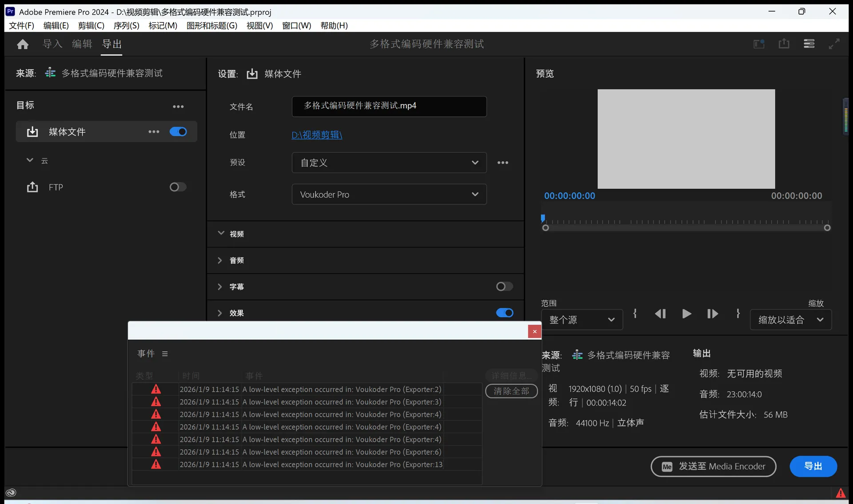Click the blue 导出 export button
The height and width of the screenshot is (504, 853).
click(813, 466)
